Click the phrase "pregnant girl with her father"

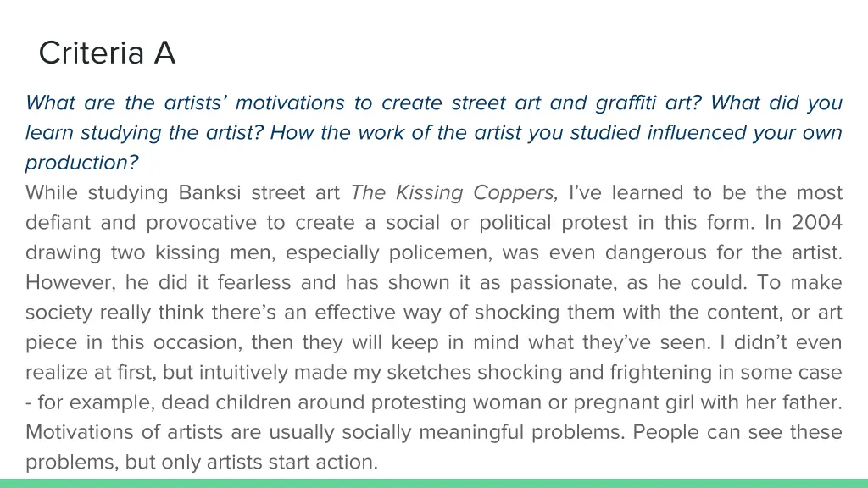tap(707, 402)
